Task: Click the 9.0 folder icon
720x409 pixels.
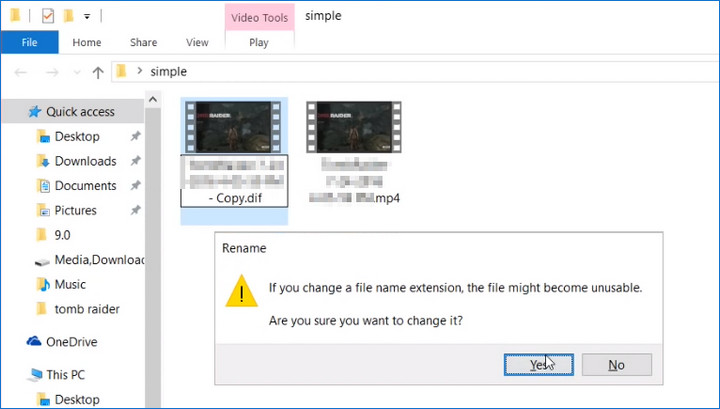Action: (41, 235)
